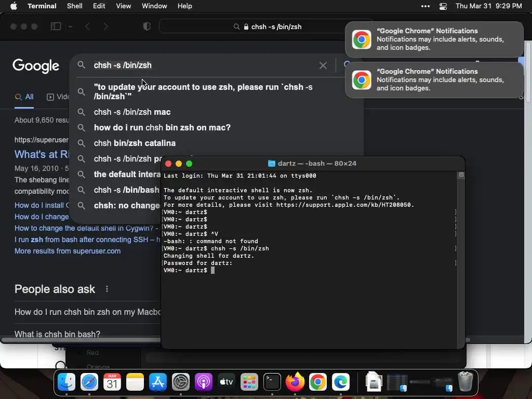Open Notes from the Dock
Image resolution: width=532 pixels, height=399 pixels.
tap(135, 382)
